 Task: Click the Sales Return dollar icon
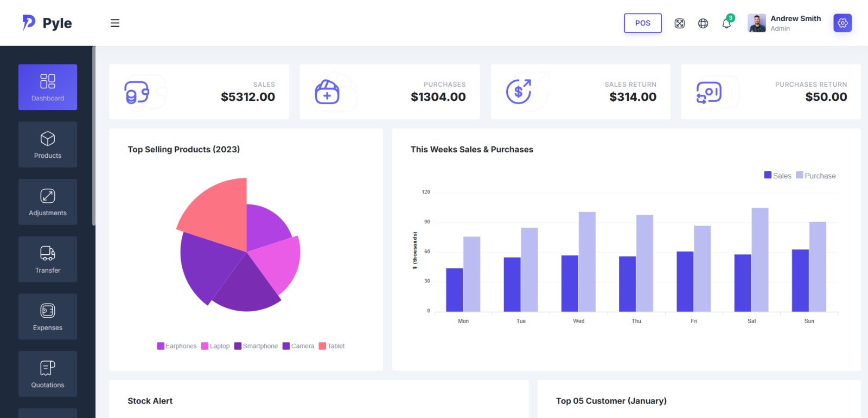point(519,92)
